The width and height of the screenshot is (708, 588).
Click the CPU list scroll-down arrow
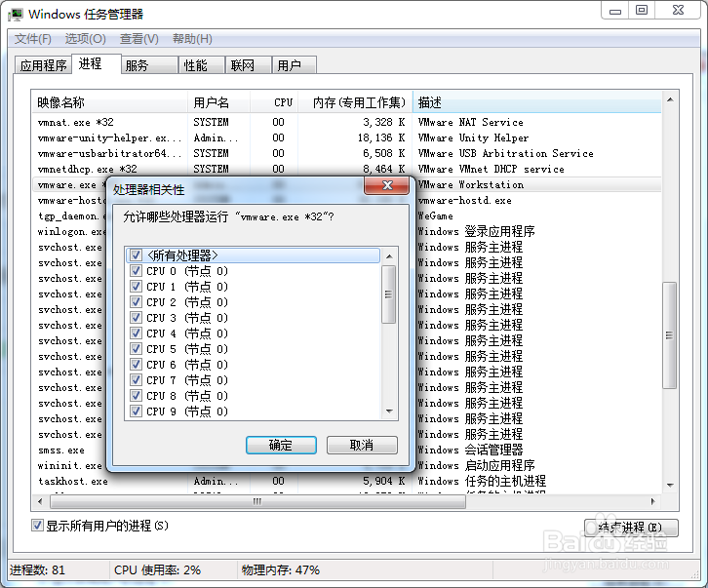pos(389,412)
